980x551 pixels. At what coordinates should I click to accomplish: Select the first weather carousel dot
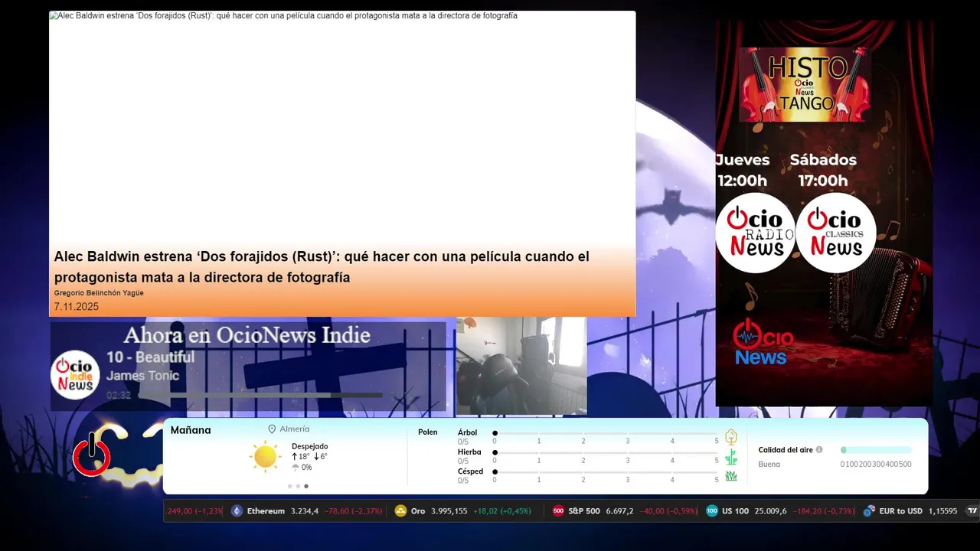(x=290, y=486)
